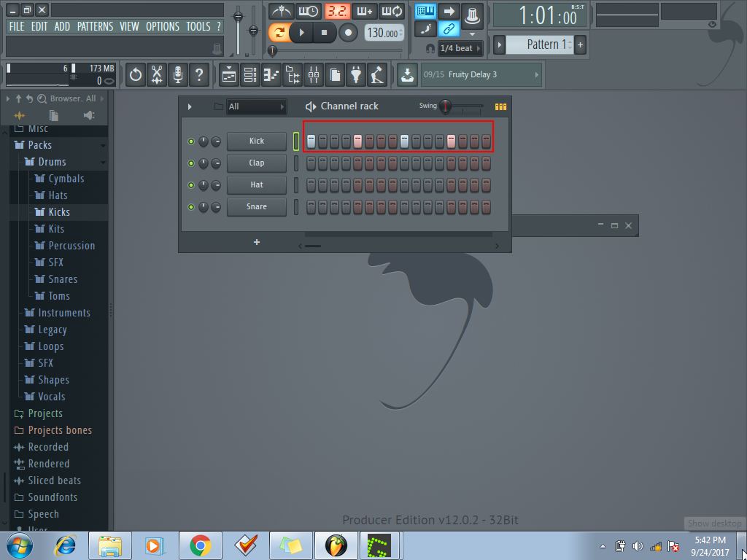Toggle the metronome icon

pos(281,11)
